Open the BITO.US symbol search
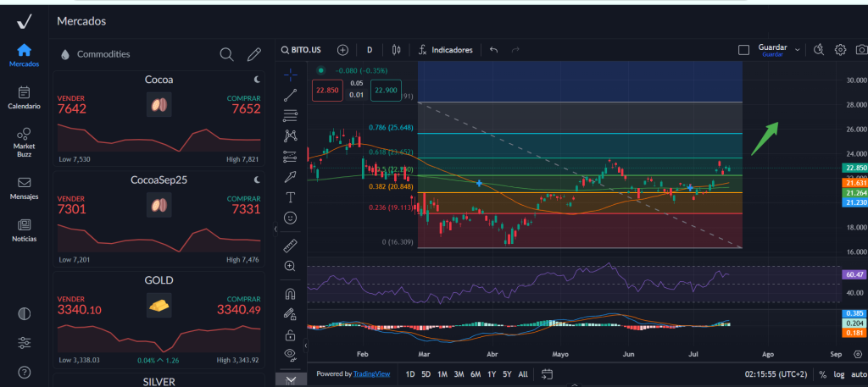Image resolution: width=868 pixels, height=387 pixels. coord(301,50)
